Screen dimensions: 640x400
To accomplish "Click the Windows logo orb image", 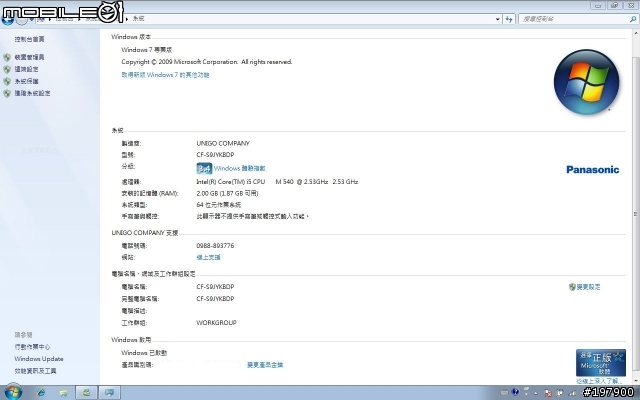I will 586,82.
